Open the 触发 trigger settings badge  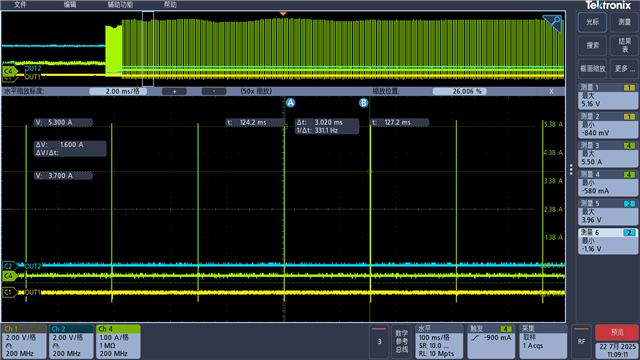491,342
